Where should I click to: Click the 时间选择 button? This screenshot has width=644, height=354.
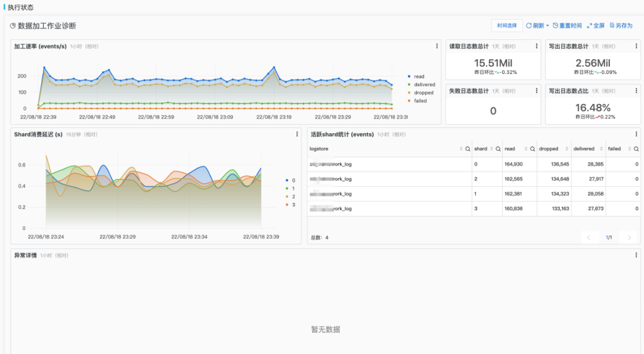click(507, 26)
